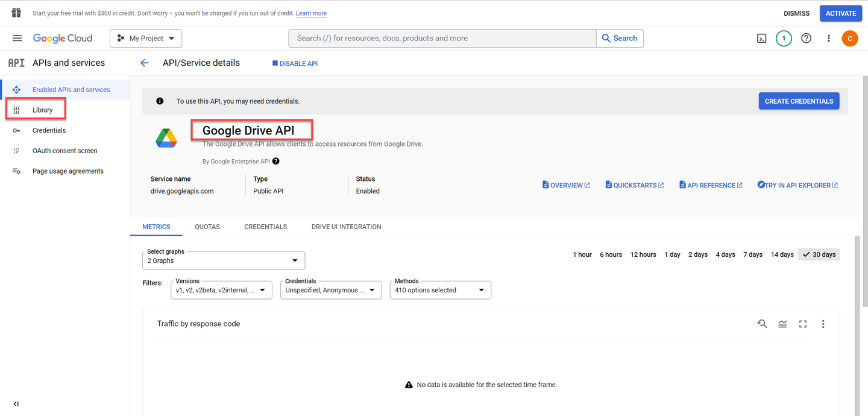Open the top bar three-dot settings menu
This screenshot has width=868, height=416.
tap(829, 38)
